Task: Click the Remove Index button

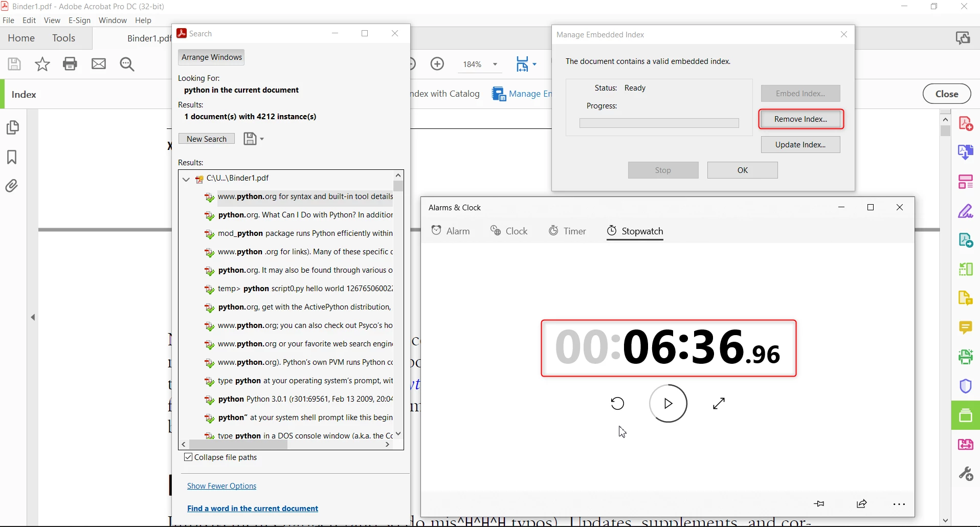Action: pyautogui.click(x=801, y=119)
